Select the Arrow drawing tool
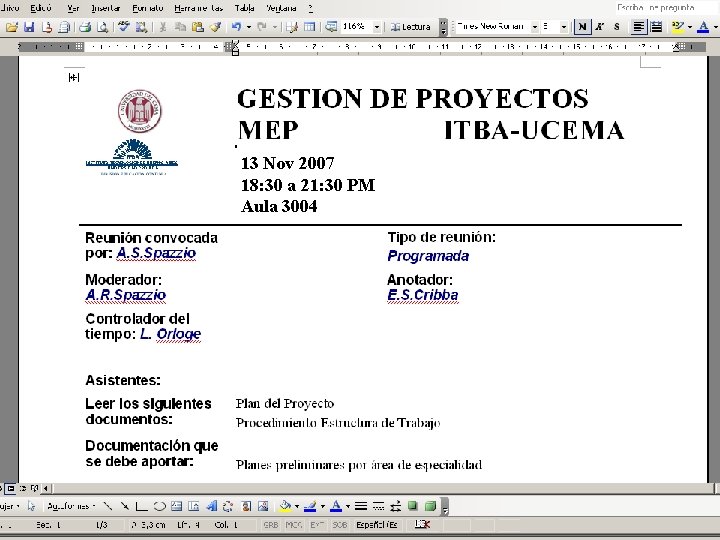The width and height of the screenshot is (720, 540). point(124,506)
